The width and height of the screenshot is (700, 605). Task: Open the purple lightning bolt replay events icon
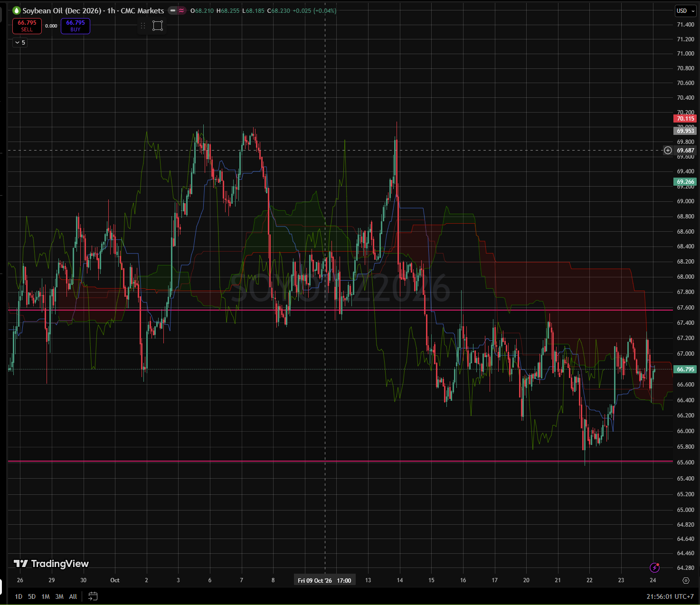654,567
